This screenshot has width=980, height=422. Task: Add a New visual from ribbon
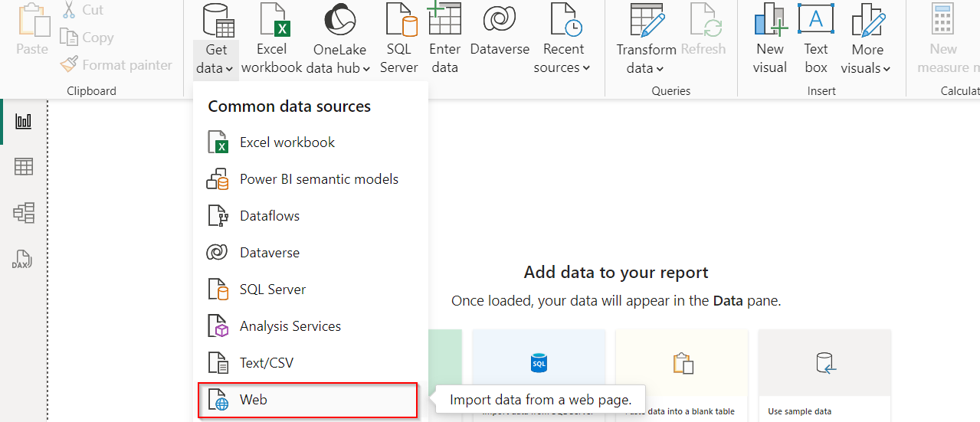click(770, 38)
